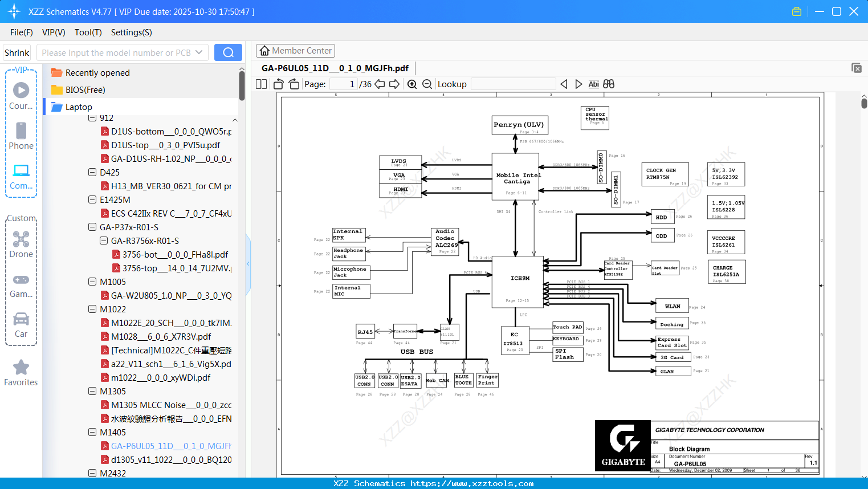Open 3756-bot__0_0_0_FHa8l.pdf file
Image resolution: width=868 pixels, height=489 pixels.
[170, 254]
